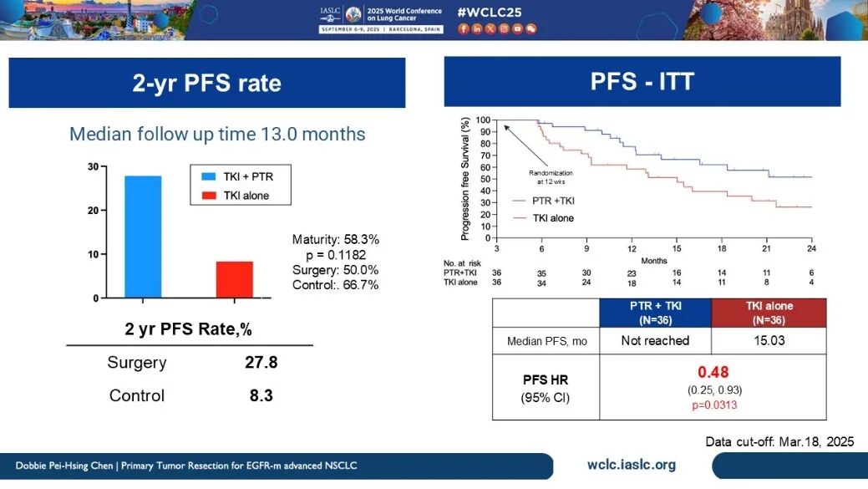Click the Facebook icon in header
868x489 pixels.
(x=464, y=28)
